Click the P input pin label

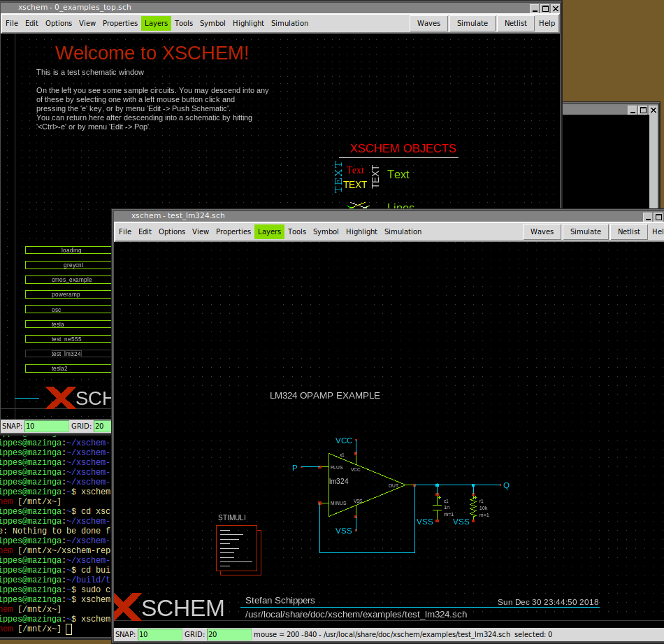pyautogui.click(x=295, y=467)
